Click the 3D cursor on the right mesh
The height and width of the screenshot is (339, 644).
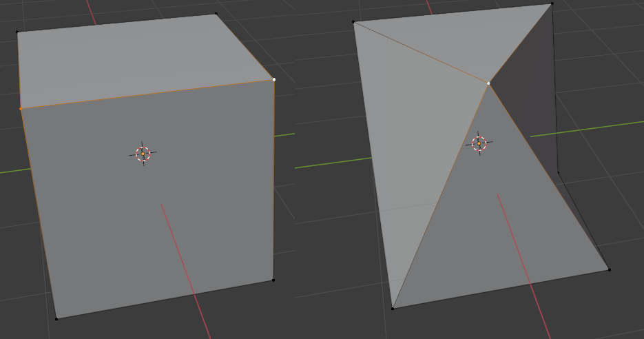479,143
